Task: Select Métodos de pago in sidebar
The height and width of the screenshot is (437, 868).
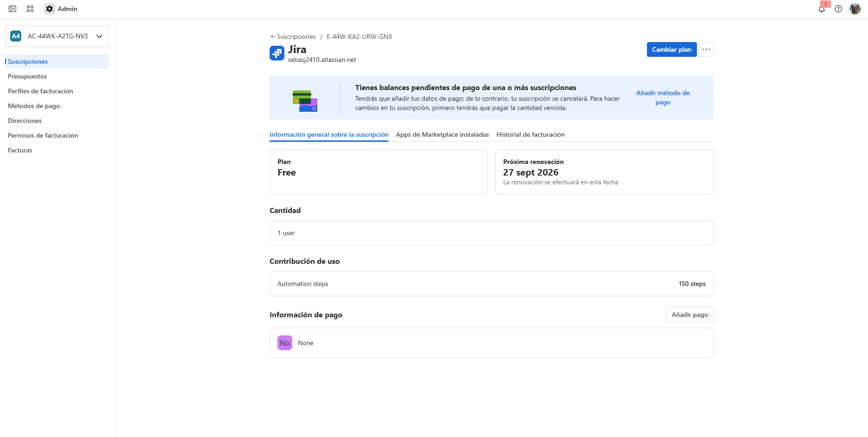Action: click(57, 106)
